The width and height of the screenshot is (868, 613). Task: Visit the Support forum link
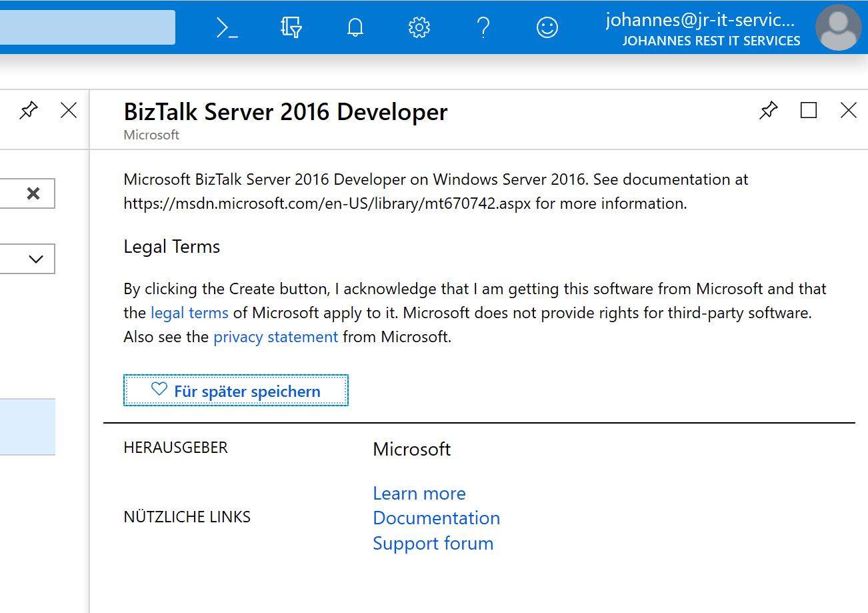[433, 544]
